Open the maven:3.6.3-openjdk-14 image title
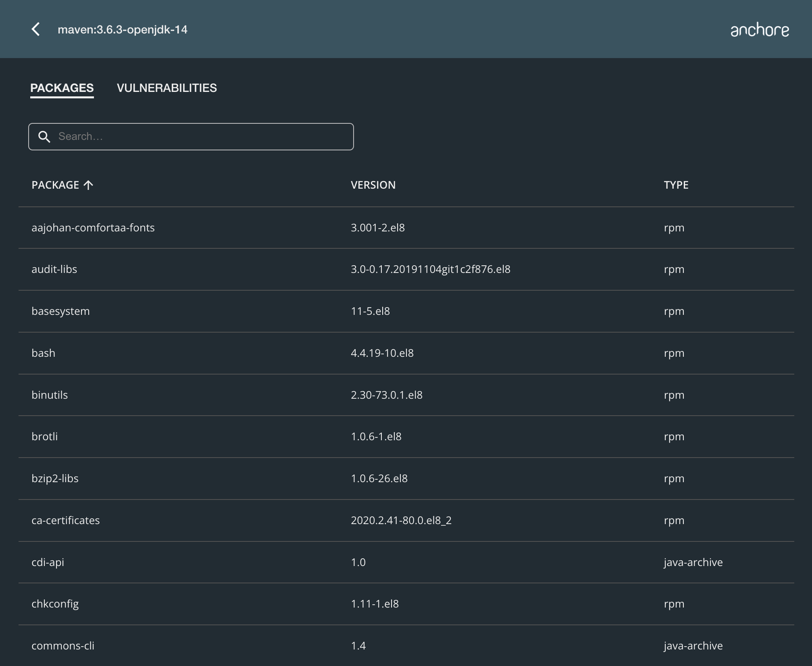This screenshot has width=812, height=666. (x=123, y=29)
